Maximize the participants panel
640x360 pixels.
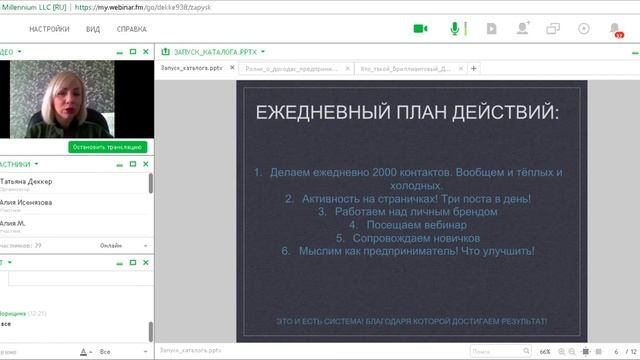(133, 164)
